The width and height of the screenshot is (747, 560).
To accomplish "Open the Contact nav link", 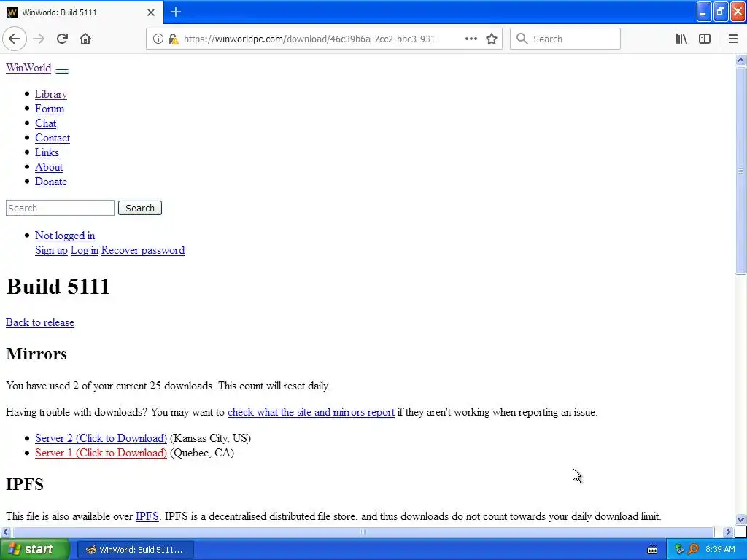I will pos(53,138).
